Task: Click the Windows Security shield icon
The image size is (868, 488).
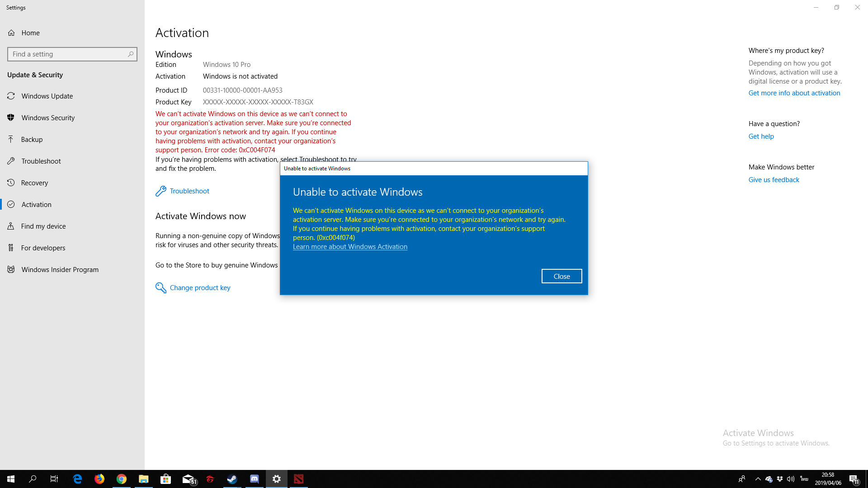Action: point(11,117)
